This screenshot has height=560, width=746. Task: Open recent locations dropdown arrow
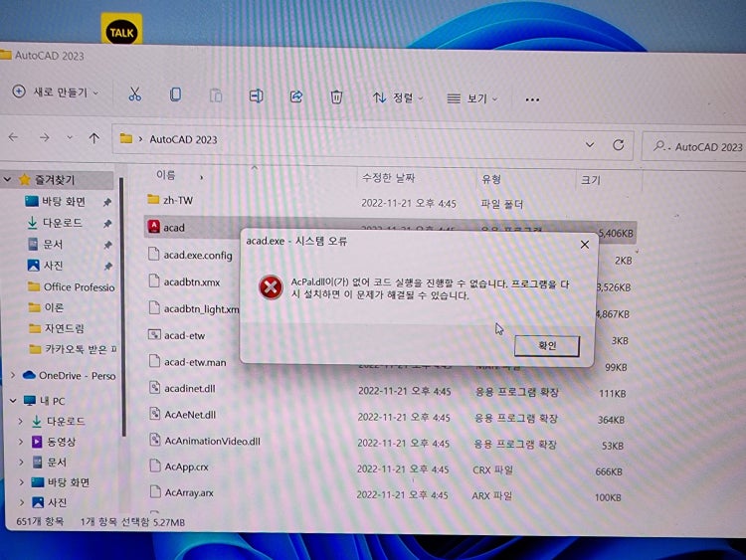tap(70, 138)
